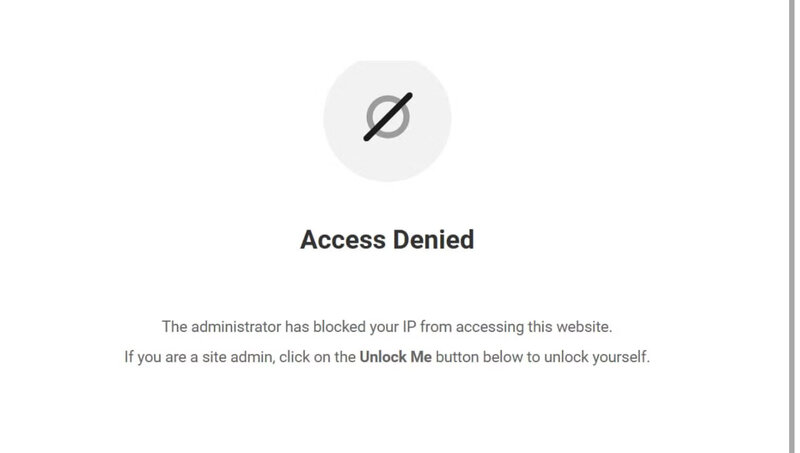Click the words unlock yourself ending the message
800x453 pixels.
click(597, 357)
